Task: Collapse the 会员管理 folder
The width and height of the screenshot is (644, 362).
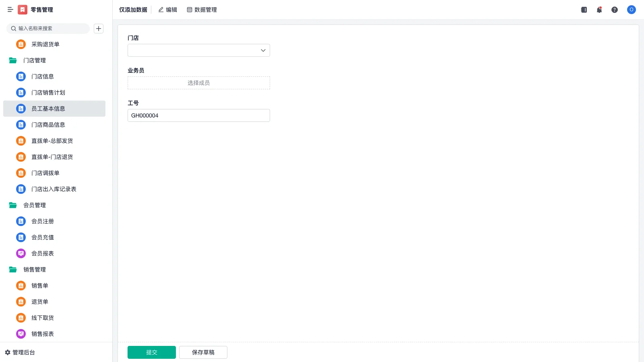Action: 13,205
